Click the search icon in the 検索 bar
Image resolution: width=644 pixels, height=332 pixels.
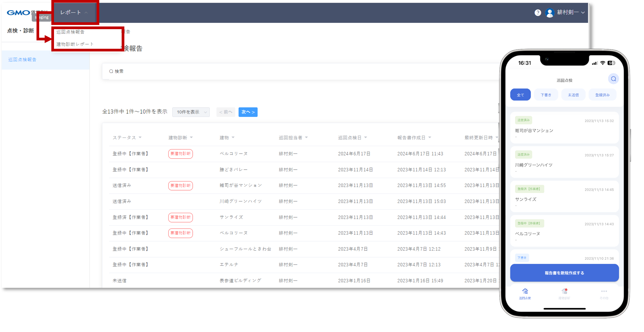(111, 71)
